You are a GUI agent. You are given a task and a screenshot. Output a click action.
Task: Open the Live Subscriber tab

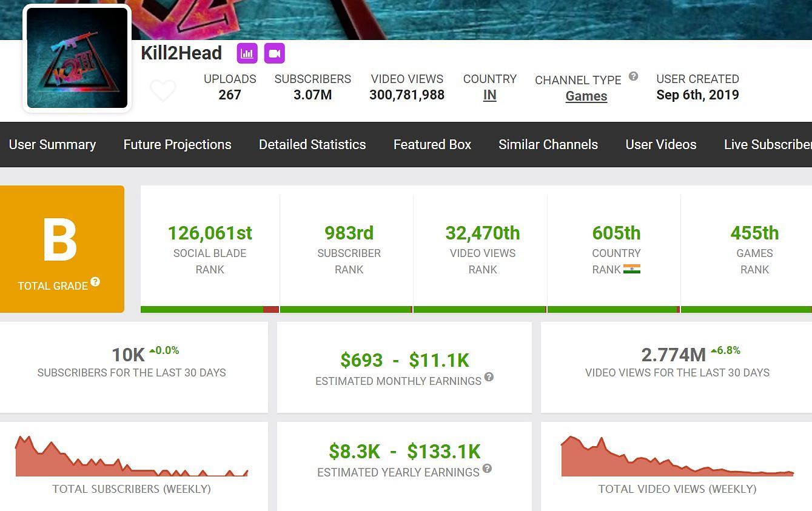point(767,144)
